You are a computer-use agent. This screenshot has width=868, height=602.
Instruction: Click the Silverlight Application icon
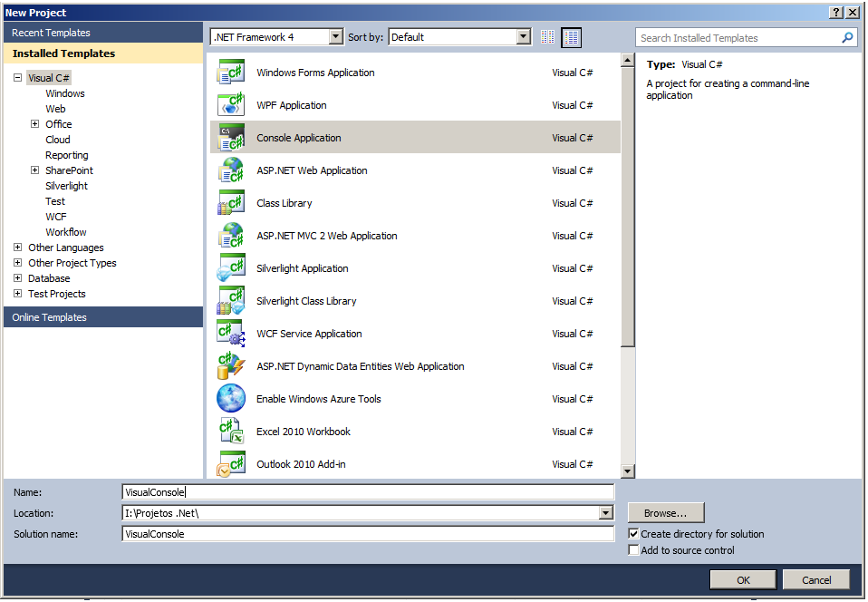231,268
